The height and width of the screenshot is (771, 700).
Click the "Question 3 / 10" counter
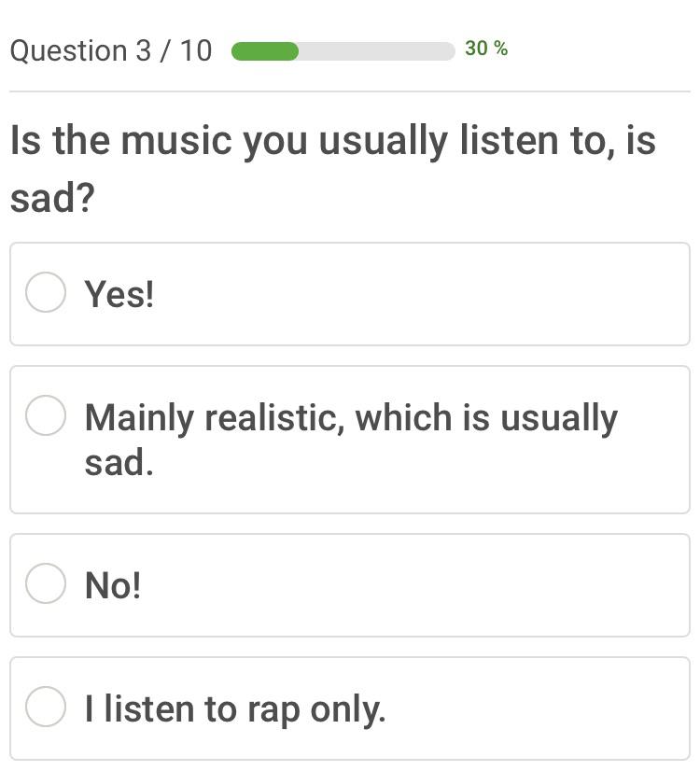tap(111, 50)
